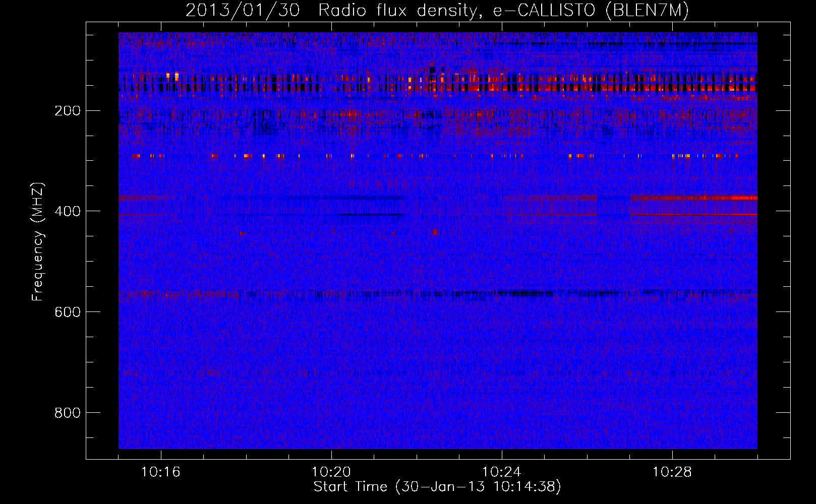Click the 'Start Time (30-Jan-13 10:14:38)' label
Viewport: 816px width, 504px height.
[437, 487]
